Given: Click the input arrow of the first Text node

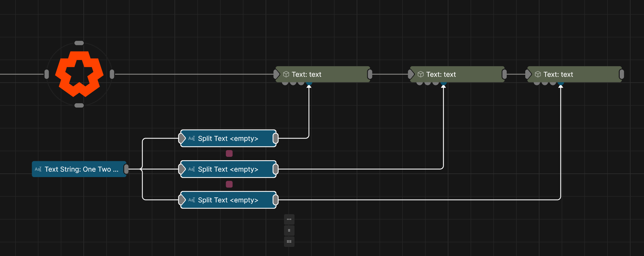Looking at the screenshot, I should click(x=277, y=74).
